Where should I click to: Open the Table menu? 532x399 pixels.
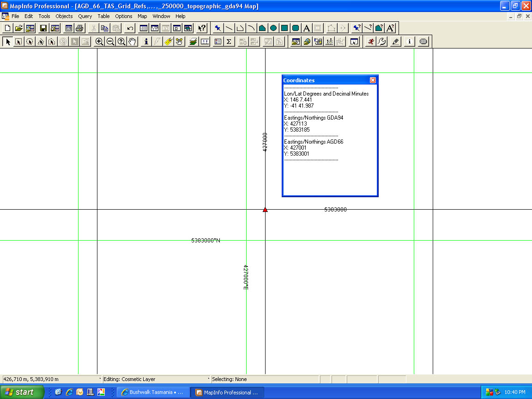pyautogui.click(x=103, y=16)
